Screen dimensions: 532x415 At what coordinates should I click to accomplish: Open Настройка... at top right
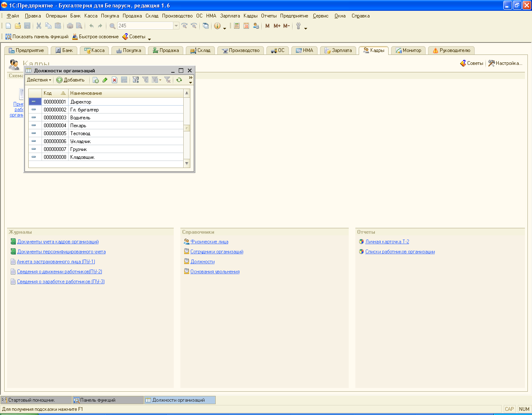505,63
